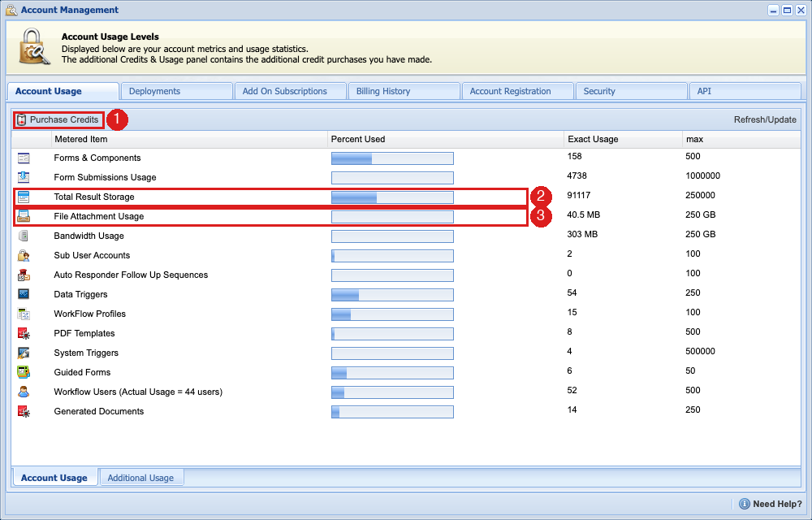Click the Bandwidth Usage server icon
This screenshot has height=520, width=812.
[x=24, y=236]
